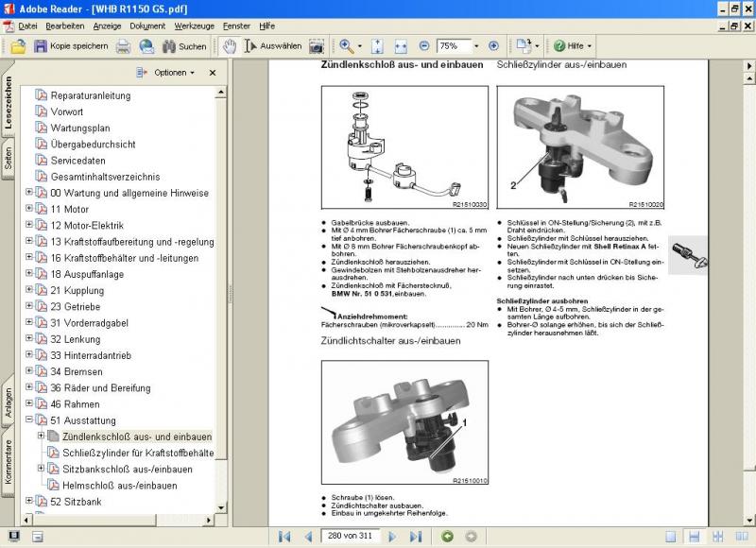
Task: Switch to continuous facing layout
Action: (718, 537)
